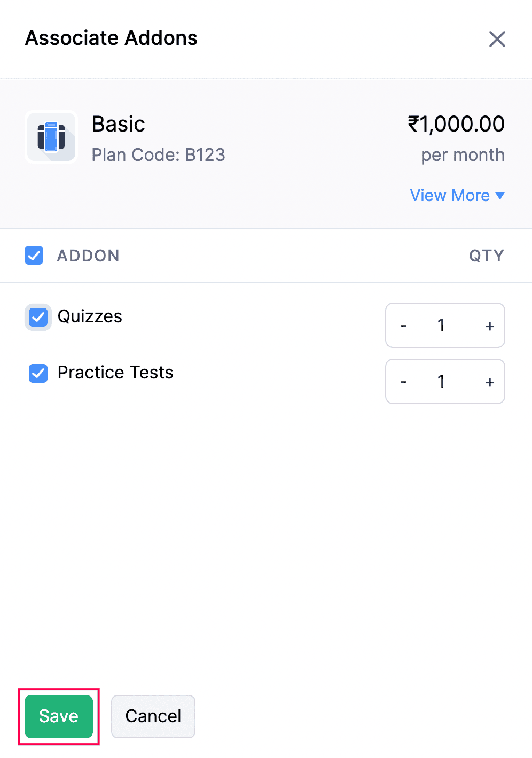The image size is (532, 758).
Task: Toggle the select-all ADDON checkbox
Action: coord(34,256)
